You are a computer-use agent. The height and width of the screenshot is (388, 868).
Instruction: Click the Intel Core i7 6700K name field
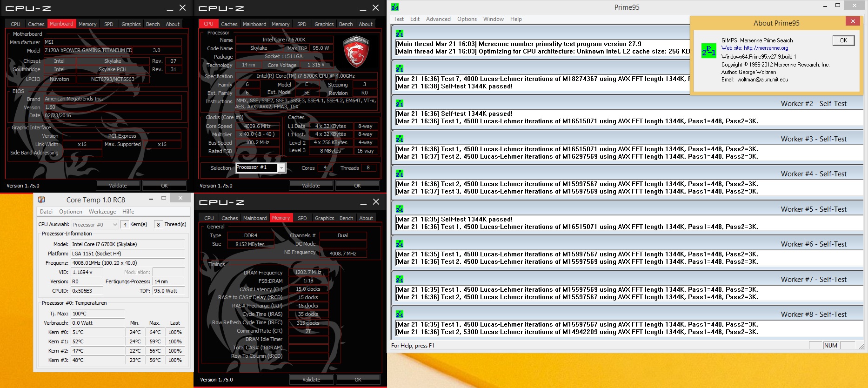(x=284, y=40)
